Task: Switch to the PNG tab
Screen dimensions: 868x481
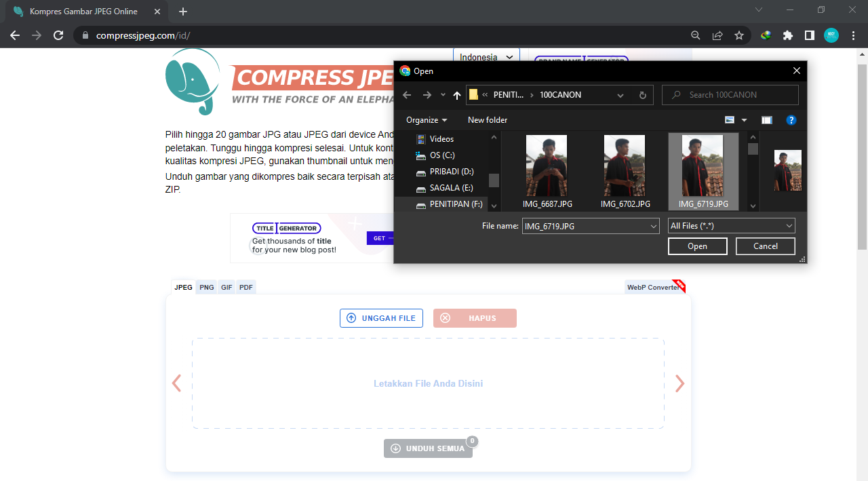Action: (x=207, y=288)
